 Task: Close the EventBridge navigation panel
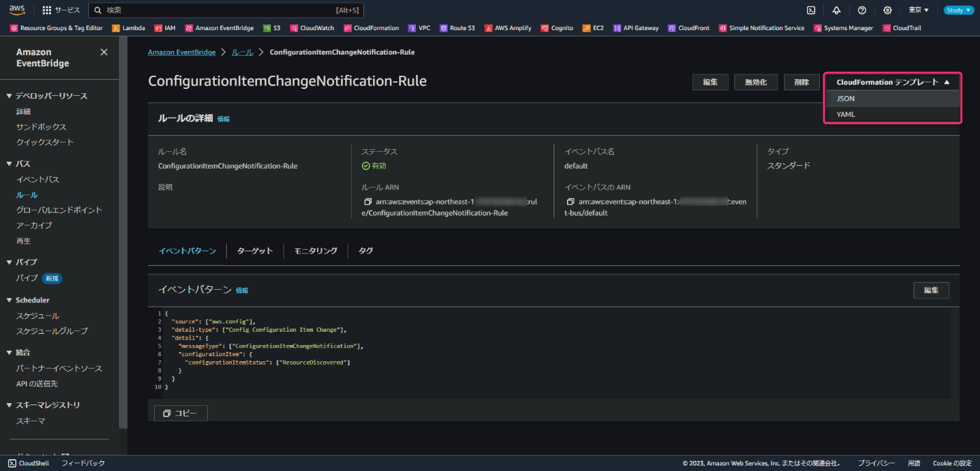coord(104,52)
